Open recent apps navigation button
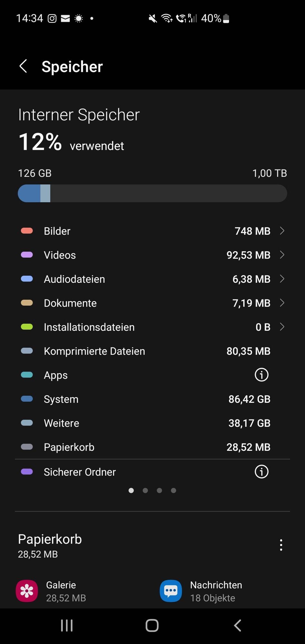 pos(67,626)
